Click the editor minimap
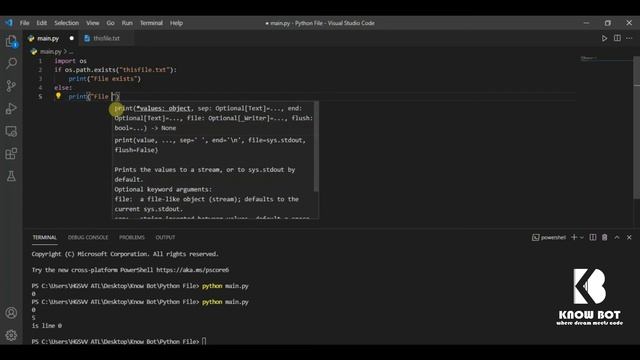This screenshot has width=640, height=360. point(606,60)
